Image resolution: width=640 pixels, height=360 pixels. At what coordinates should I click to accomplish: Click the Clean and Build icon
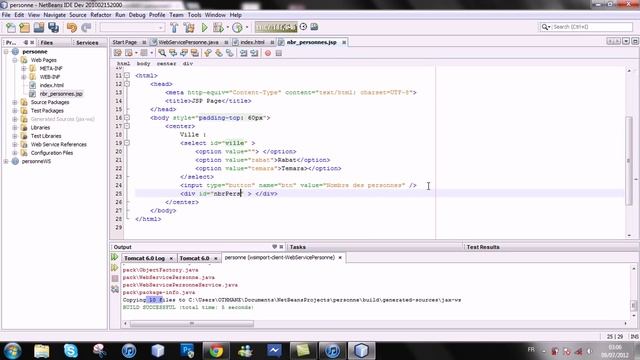pos(189,27)
